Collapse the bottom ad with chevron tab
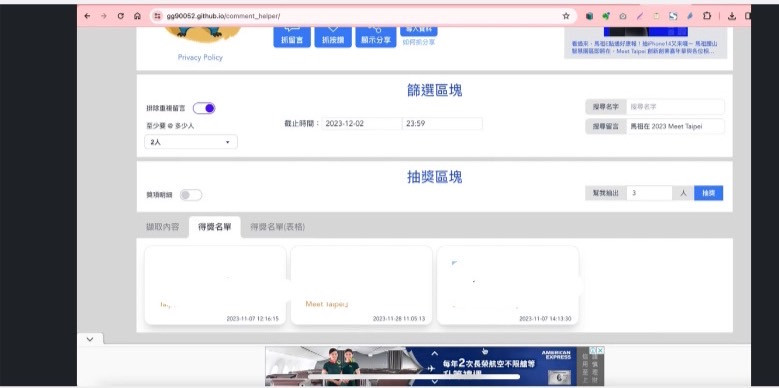 [x=90, y=339]
